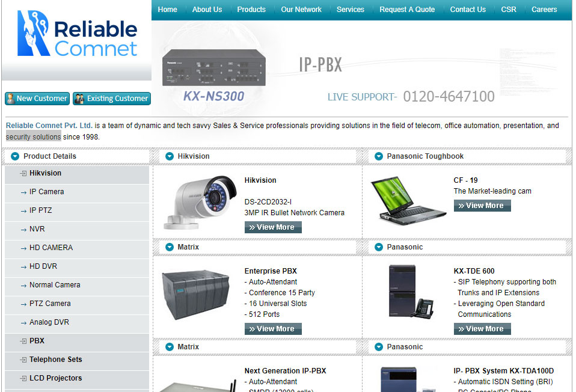This screenshot has width=576, height=392.
Task: Click the IP- PBX System KX-TDA100D title
Action: (504, 371)
